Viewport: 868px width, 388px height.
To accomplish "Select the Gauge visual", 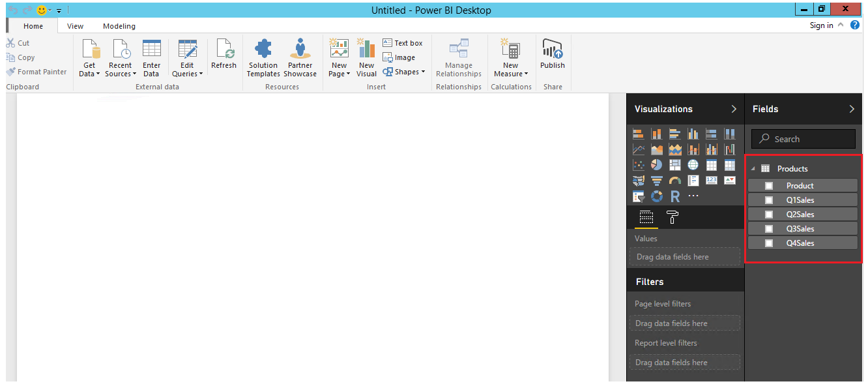I will tap(675, 180).
